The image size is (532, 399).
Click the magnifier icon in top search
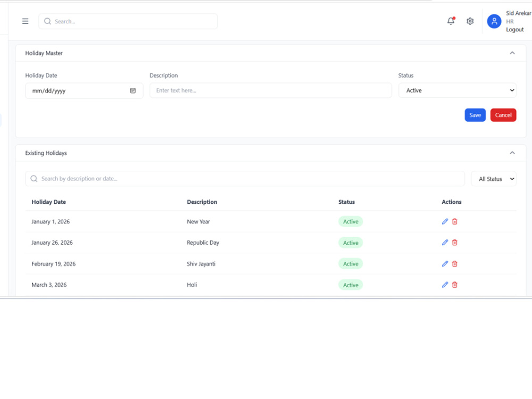[47, 21]
